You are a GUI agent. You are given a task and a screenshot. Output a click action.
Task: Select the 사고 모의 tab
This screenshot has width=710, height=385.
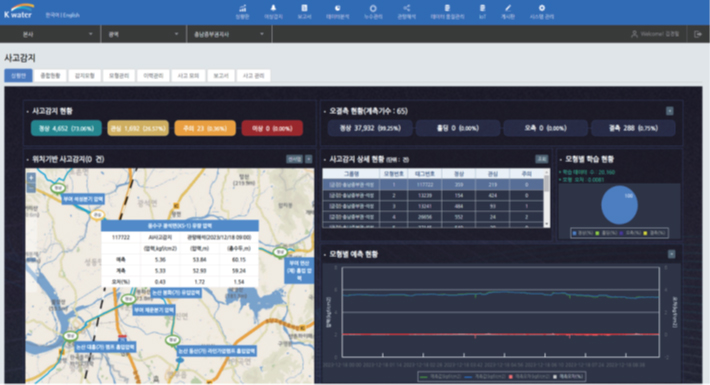[x=188, y=76]
